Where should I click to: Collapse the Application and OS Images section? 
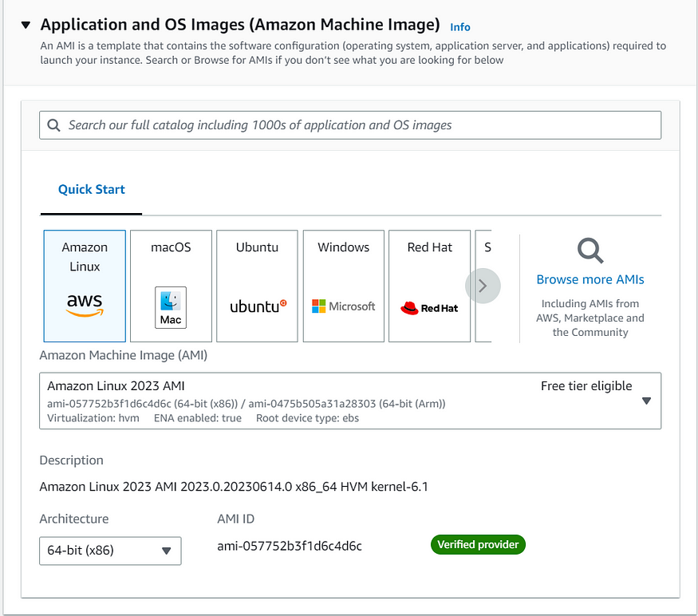26,25
